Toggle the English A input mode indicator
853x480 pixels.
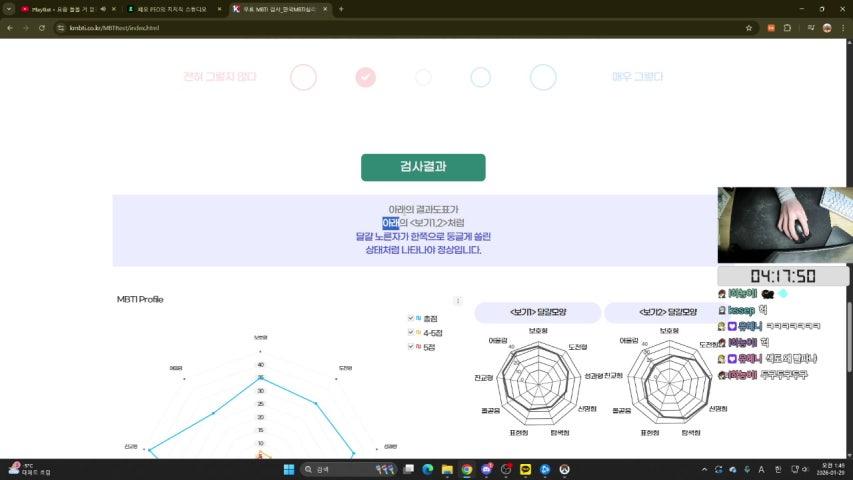click(761, 469)
